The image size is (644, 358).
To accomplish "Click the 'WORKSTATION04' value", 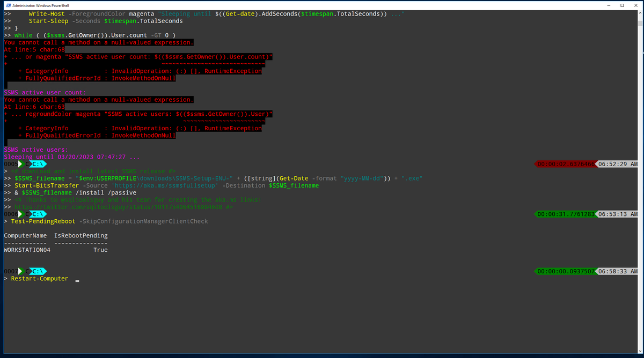I will (x=27, y=250).
